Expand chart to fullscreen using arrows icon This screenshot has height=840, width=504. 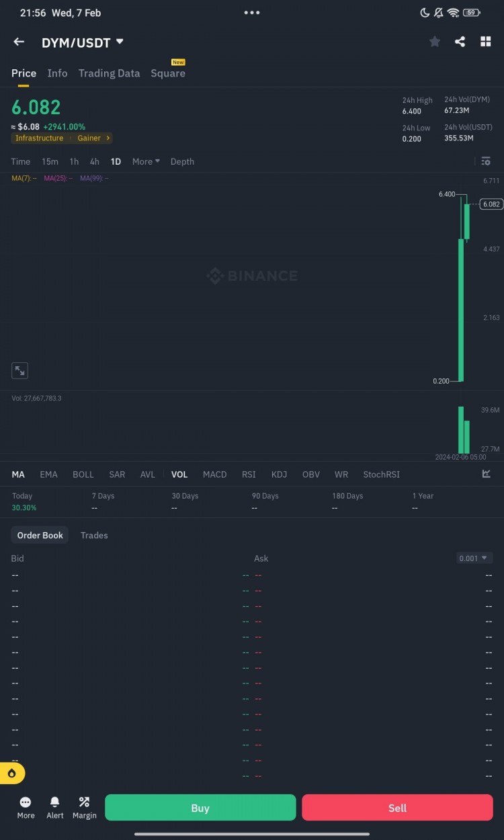20,370
